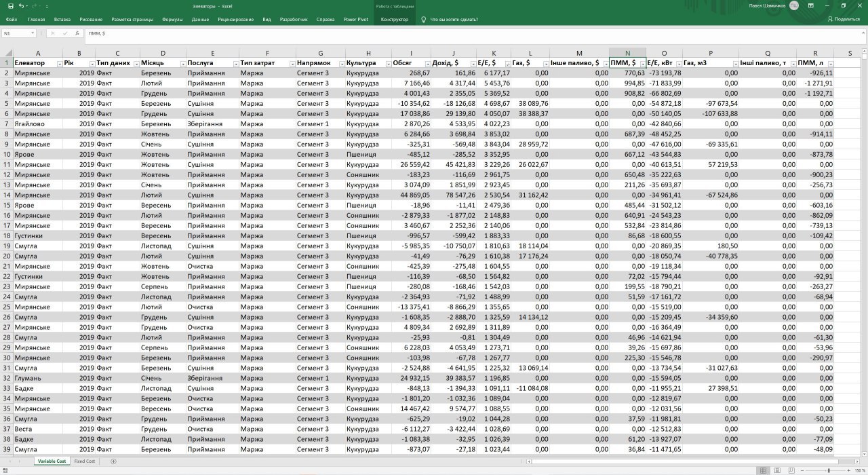The width and height of the screenshot is (868, 475).
Task: Click the 150 % zoom level
Action: [x=860, y=470]
